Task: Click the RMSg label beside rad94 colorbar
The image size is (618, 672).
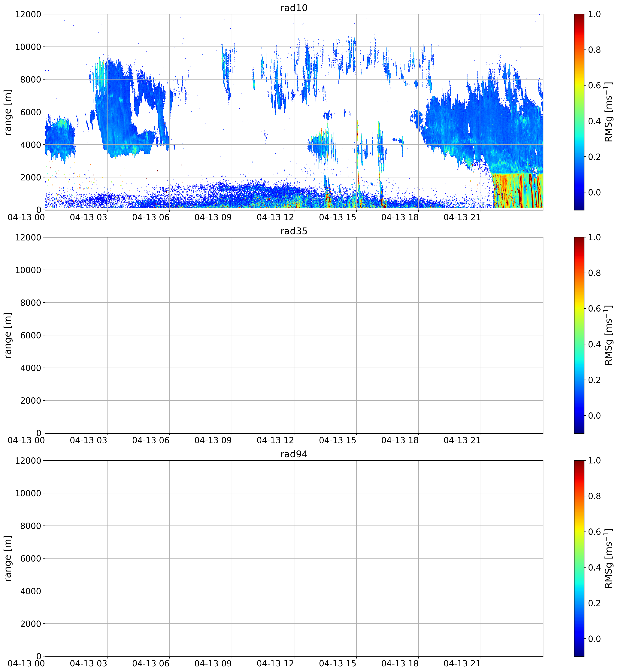Action: click(x=609, y=558)
